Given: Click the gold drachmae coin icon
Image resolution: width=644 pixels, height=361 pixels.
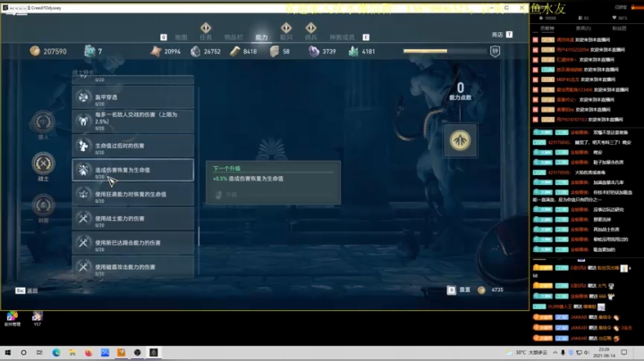Looking at the screenshot, I should tap(35, 51).
